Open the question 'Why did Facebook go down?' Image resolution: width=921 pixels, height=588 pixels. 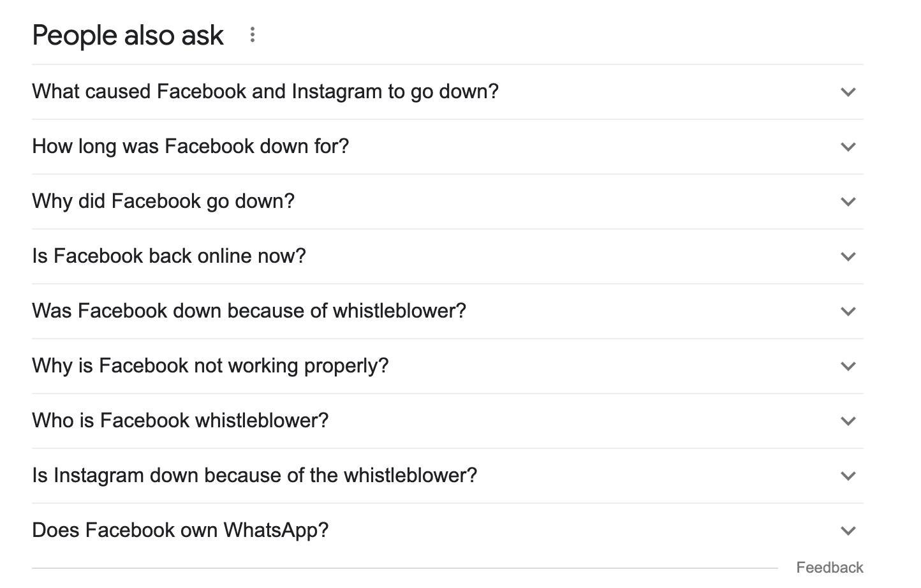coord(163,202)
